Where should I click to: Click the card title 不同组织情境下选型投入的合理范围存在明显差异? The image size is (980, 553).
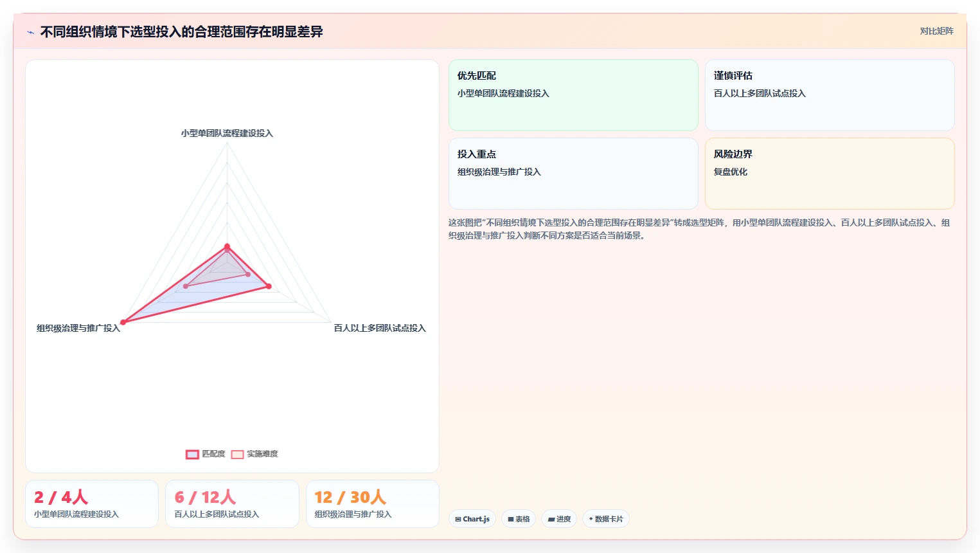(182, 32)
